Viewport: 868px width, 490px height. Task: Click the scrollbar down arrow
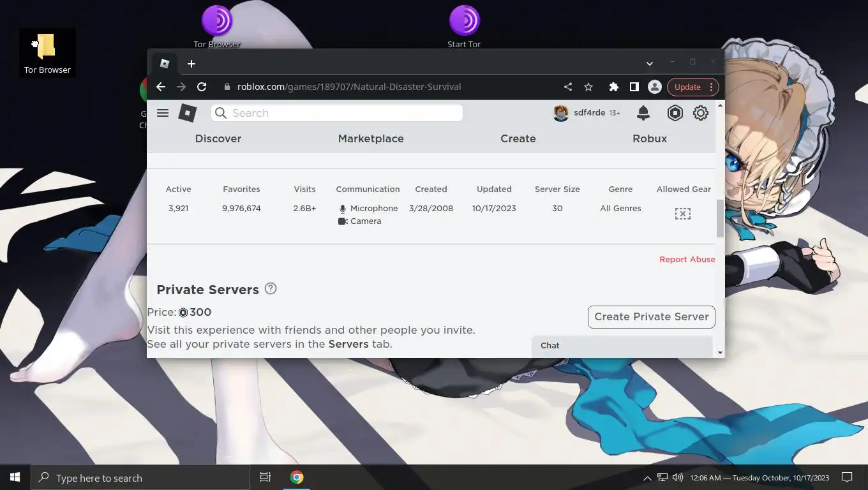[x=721, y=353]
